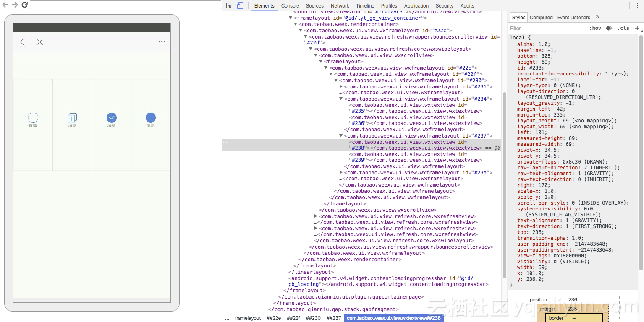Image resolution: width=644 pixels, height=322 pixels.
Task: Show more Styles pane tabs chevron
Action: [x=597, y=17]
